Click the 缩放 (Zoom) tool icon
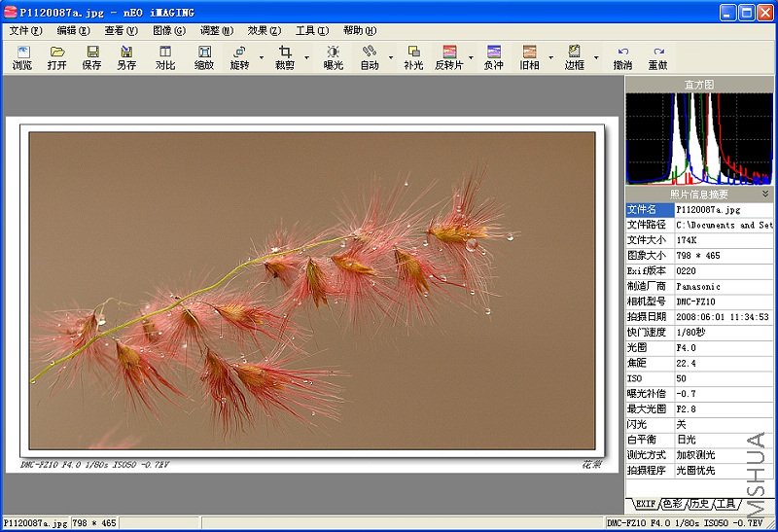Viewport: 778px width, 532px height. (204, 57)
